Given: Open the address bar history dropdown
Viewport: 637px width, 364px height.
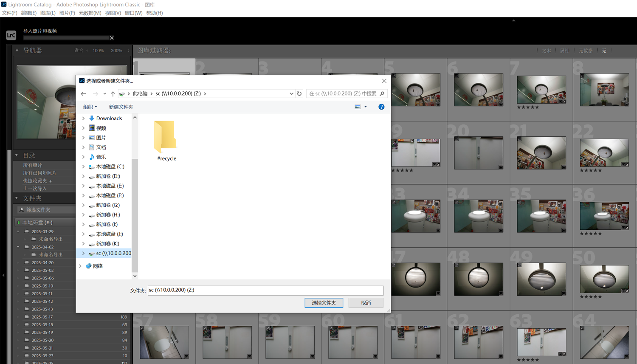Looking at the screenshot, I should [x=291, y=94].
